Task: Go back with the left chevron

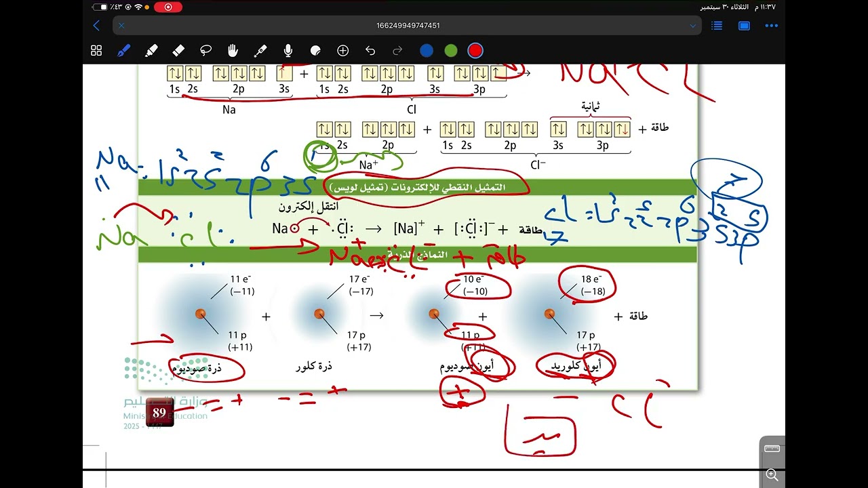Action: [96, 26]
